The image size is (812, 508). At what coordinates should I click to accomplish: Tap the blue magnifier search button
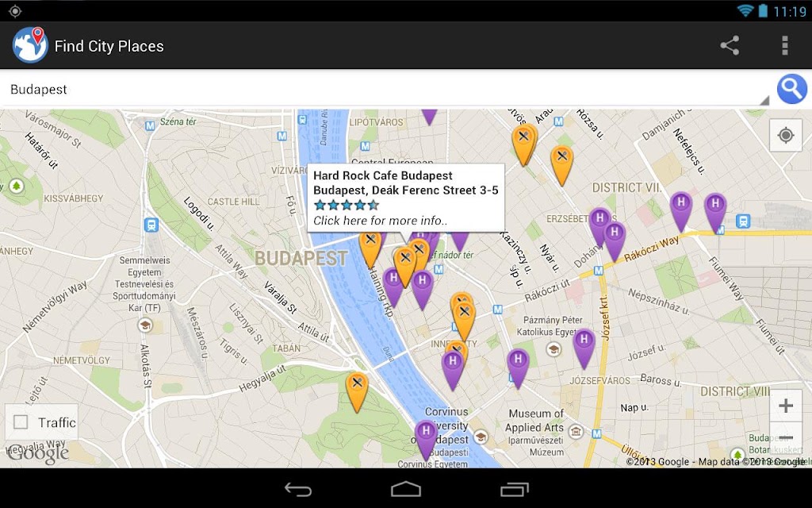[x=792, y=89]
